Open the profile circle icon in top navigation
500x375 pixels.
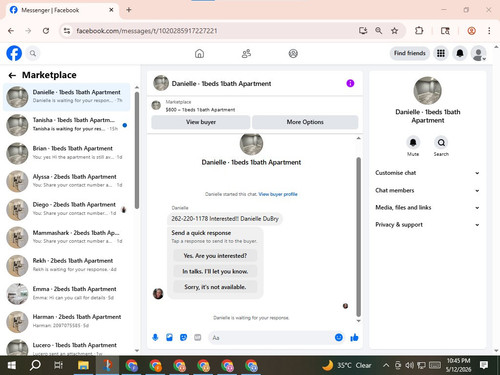[293, 53]
